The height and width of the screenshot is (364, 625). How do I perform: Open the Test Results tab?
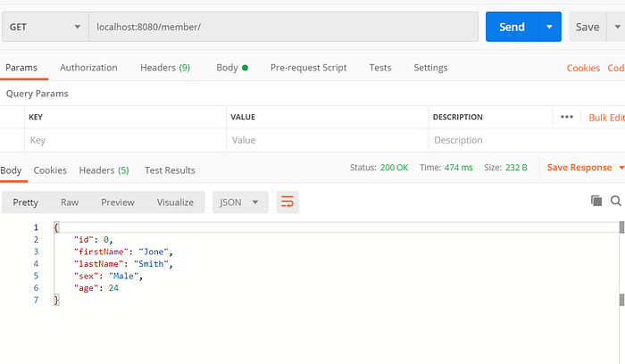tap(170, 170)
